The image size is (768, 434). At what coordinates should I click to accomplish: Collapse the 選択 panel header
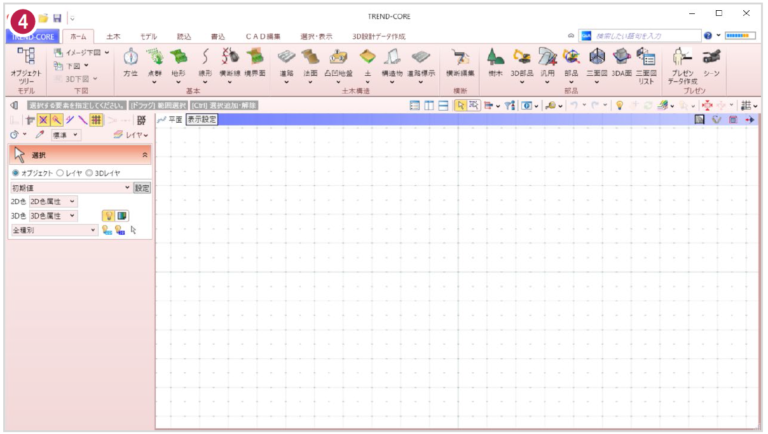click(146, 155)
